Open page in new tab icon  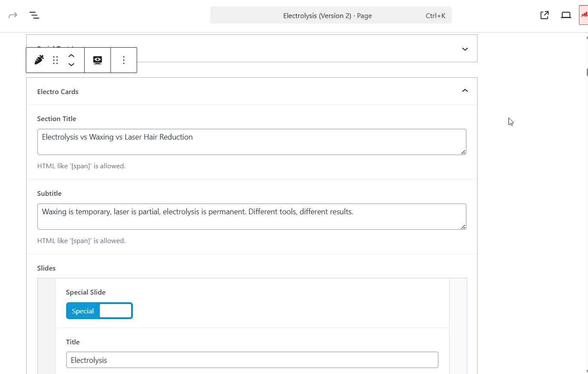544,15
